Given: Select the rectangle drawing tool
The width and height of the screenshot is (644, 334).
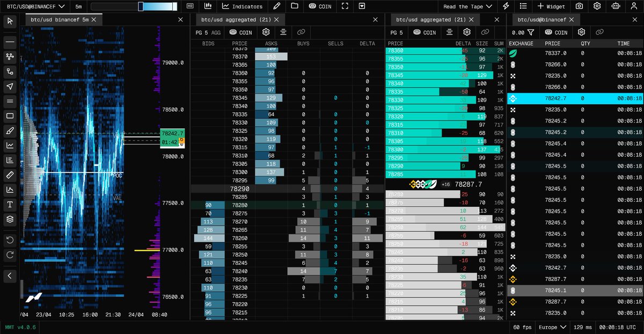Looking at the screenshot, I should (10, 115).
